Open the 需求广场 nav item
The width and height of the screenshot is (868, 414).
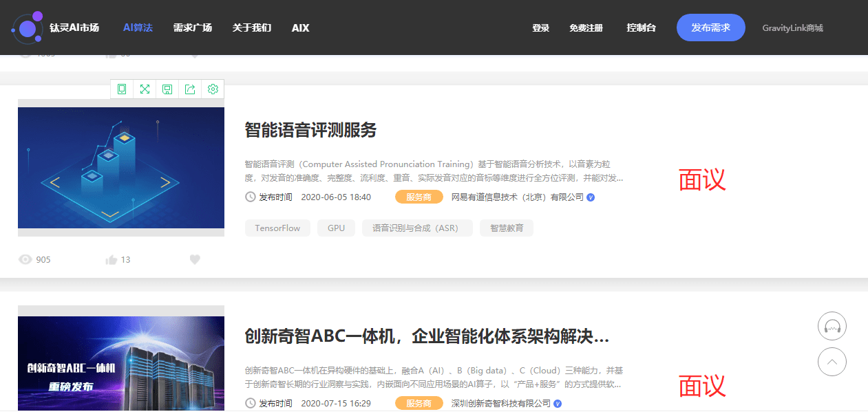pos(193,28)
